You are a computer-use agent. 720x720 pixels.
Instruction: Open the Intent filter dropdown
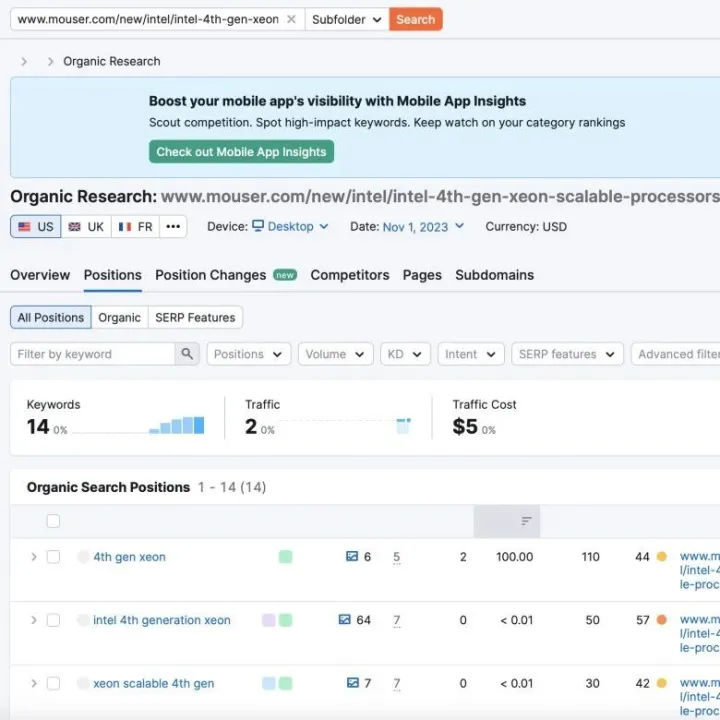(471, 354)
